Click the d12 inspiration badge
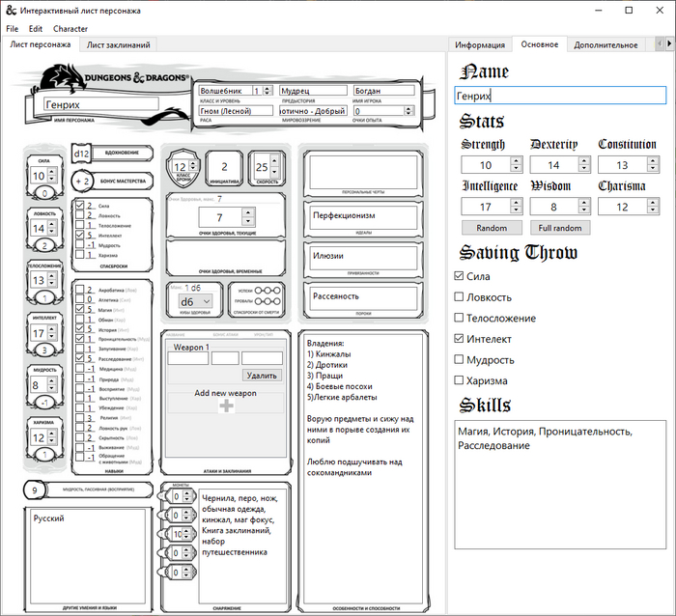 [82, 154]
